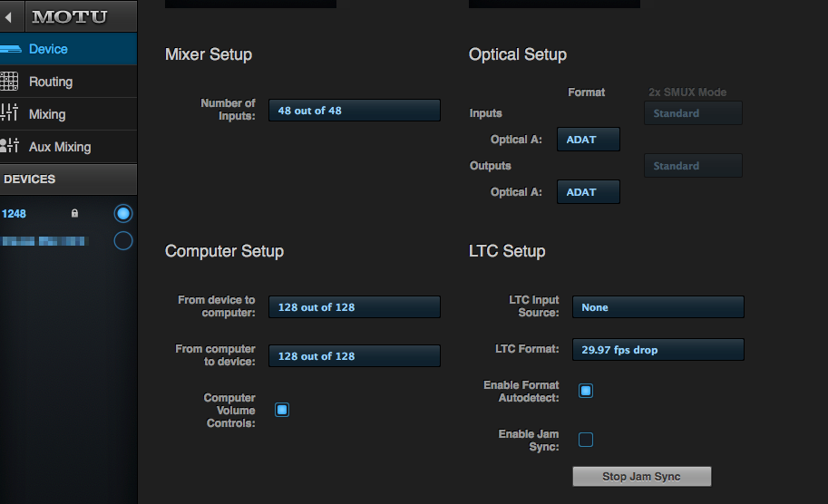The image size is (828, 504).
Task: Expand the LTC Input Source dropdown
Action: coord(658,307)
